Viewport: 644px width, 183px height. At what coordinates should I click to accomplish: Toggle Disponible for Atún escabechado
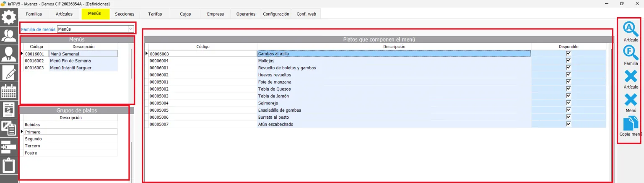pos(569,124)
